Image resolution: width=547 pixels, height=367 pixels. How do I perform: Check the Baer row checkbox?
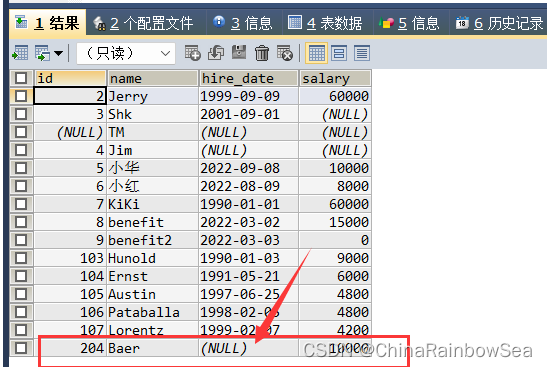pyautogui.click(x=21, y=348)
